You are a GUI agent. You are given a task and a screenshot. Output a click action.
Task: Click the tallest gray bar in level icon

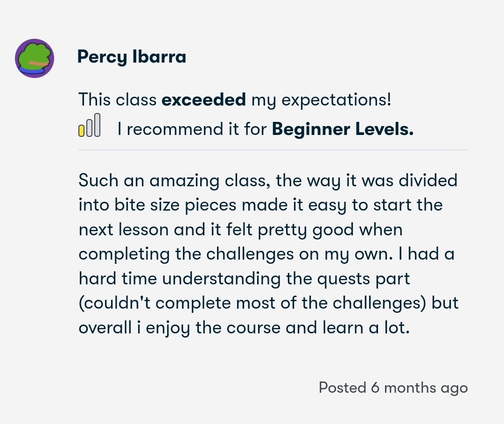pyautogui.click(x=97, y=125)
